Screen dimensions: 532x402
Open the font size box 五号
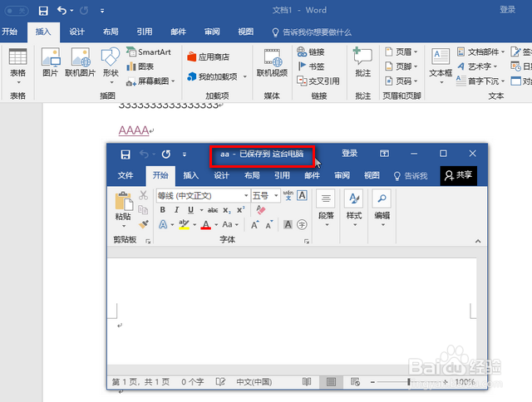[266, 195]
